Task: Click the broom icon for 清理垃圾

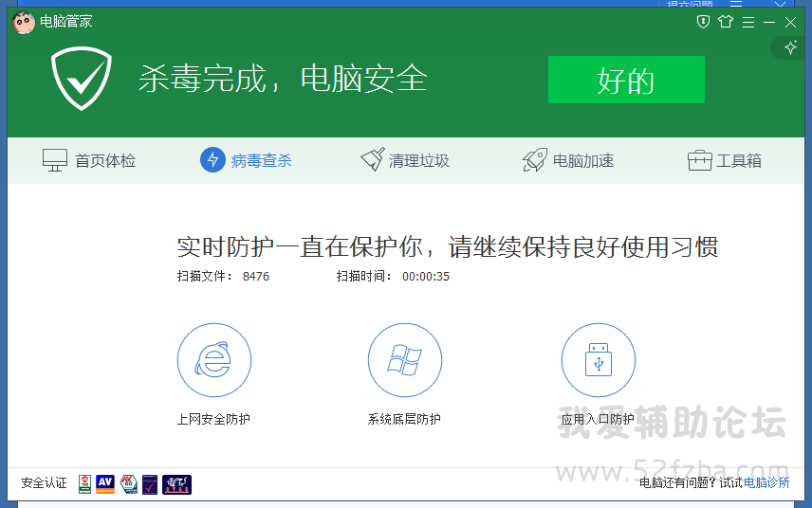Action: point(373,160)
